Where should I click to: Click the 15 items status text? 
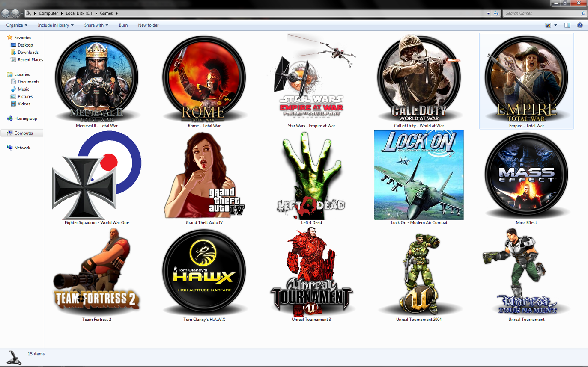pos(36,354)
